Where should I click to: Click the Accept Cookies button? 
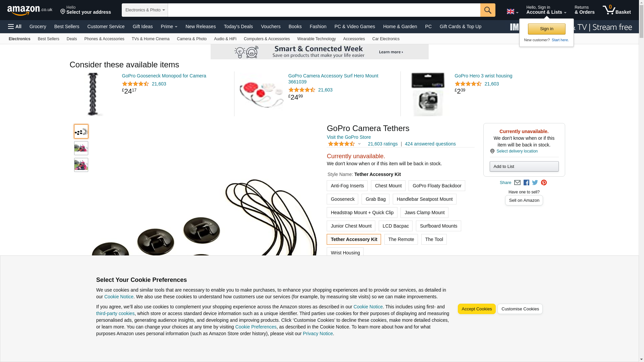click(477, 309)
